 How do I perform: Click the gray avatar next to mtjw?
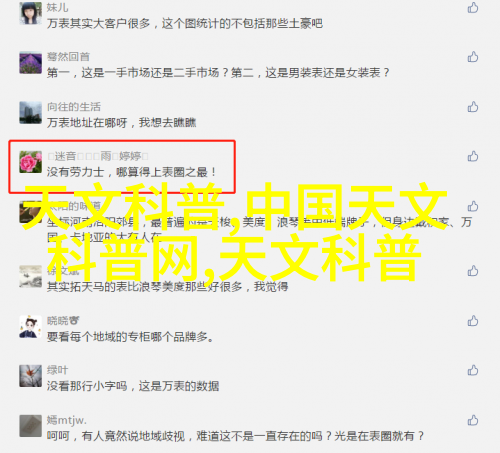(x=31, y=426)
